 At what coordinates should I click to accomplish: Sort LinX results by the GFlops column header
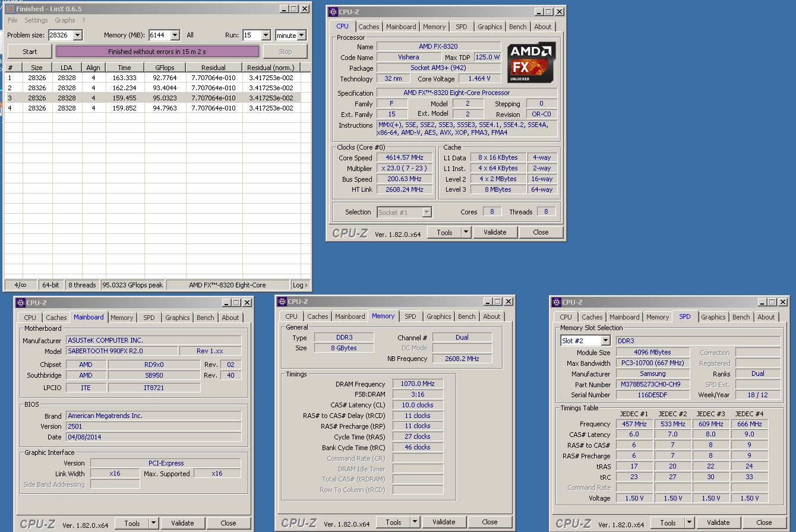pyautogui.click(x=164, y=68)
